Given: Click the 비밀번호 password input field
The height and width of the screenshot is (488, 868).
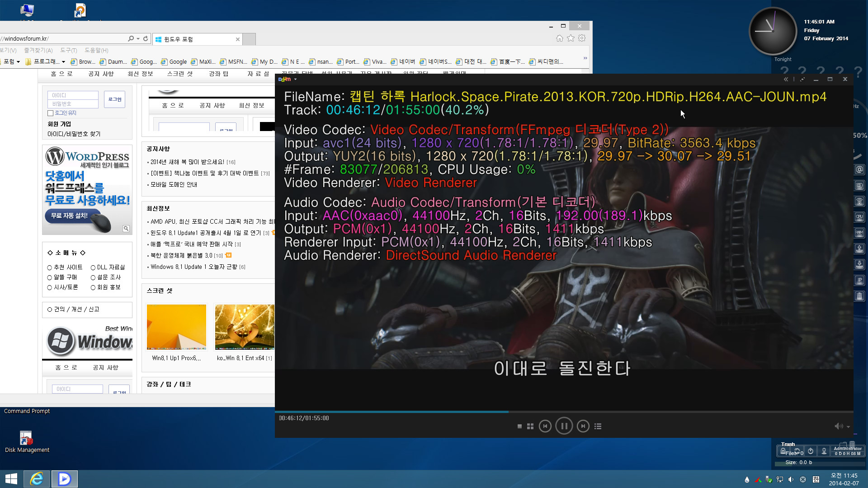Looking at the screenshot, I should (x=73, y=104).
